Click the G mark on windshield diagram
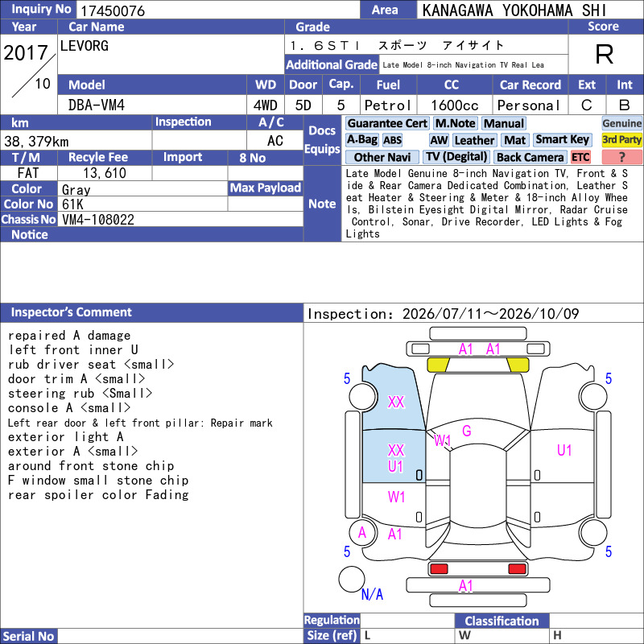This screenshot has width=644, height=644. coord(467,431)
